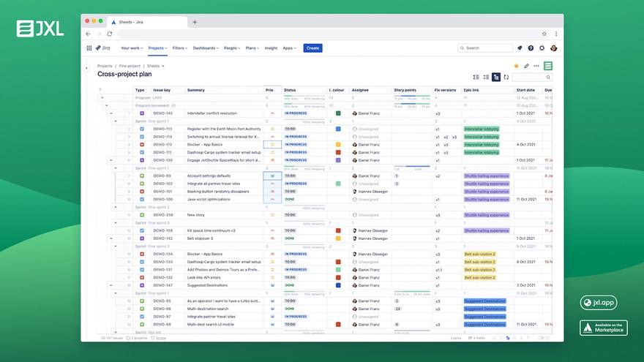Click priority icon in DEMO-99 row
This screenshot has width=644, height=362.
coord(272,176)
